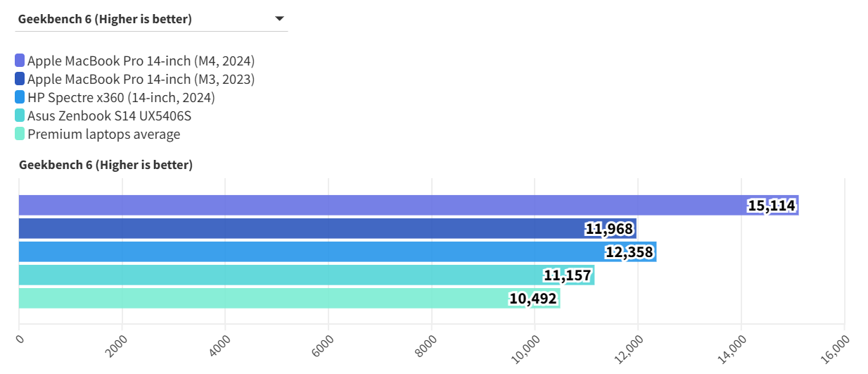Click the HP Spectre x360 legend swatch
Viewport: 868px width, 374px height.
click(x=20, y=97)
